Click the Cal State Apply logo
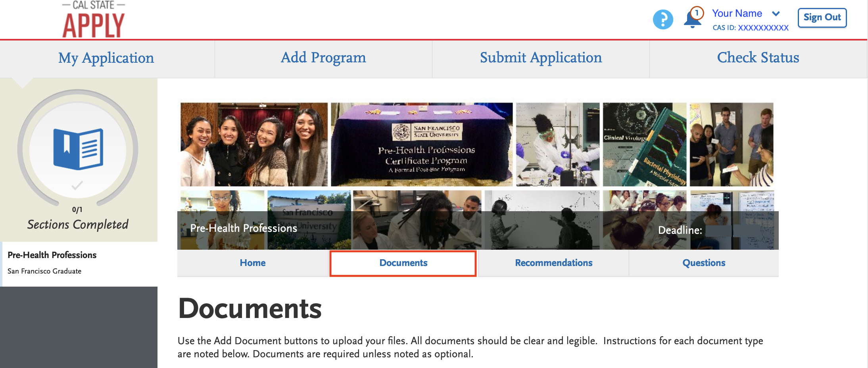Viewport: 868px width, 368px height. coord(94,19)
